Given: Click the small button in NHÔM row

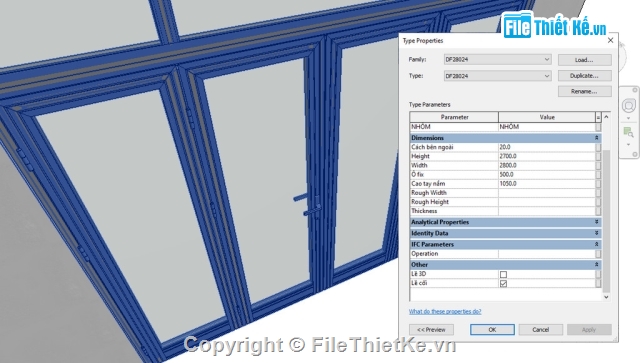Looking at the screenshot, I should pyautogui.click(x=598, y=127).
